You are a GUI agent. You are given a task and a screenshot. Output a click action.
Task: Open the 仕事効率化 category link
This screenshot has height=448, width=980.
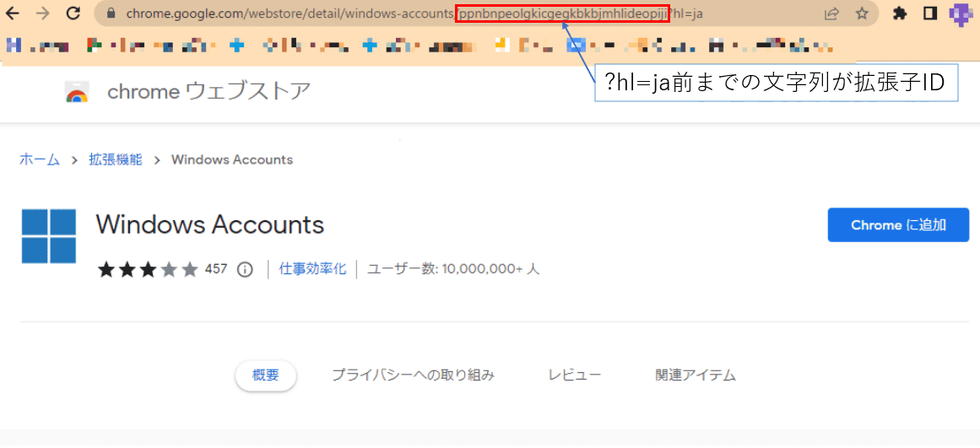pos(312,269)
